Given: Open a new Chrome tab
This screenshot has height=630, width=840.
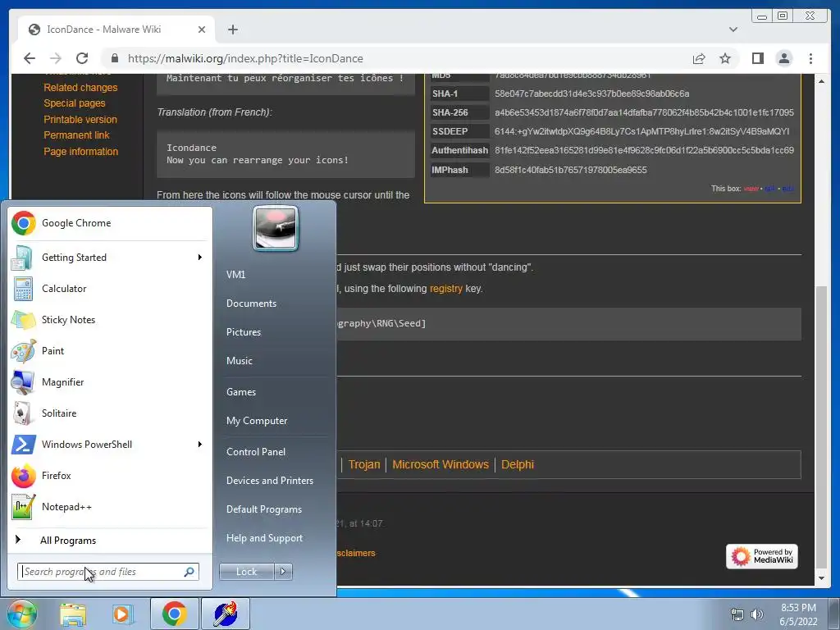Looking at the screenshot, I should [x=232, y=30].
